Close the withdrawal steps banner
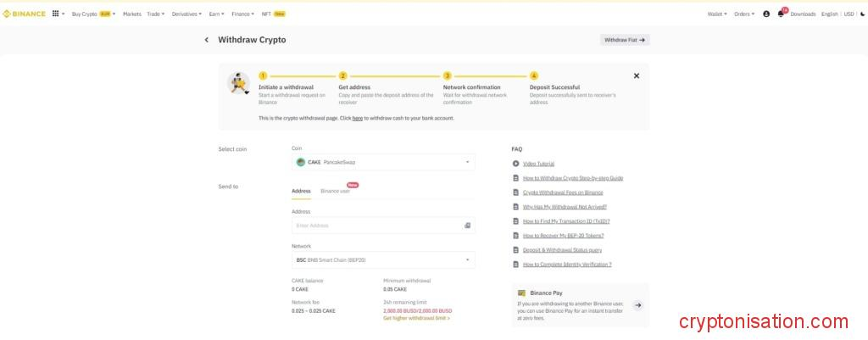 637,75
